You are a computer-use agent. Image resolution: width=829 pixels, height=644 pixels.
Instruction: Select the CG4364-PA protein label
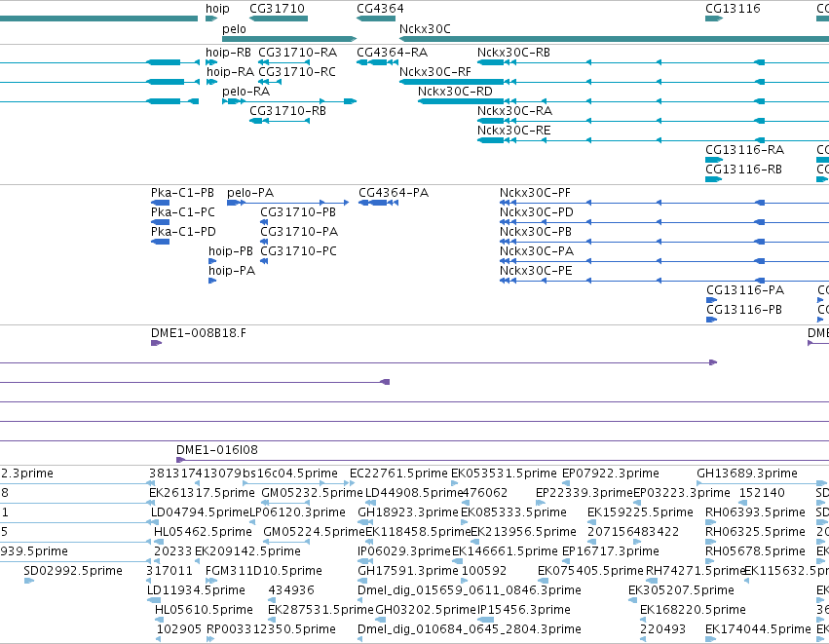394,193
